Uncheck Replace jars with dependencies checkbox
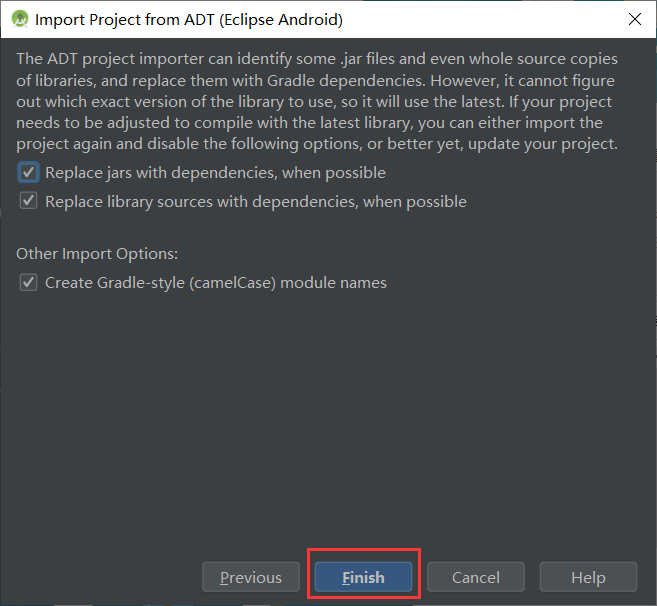 click(x=28, y=172)
